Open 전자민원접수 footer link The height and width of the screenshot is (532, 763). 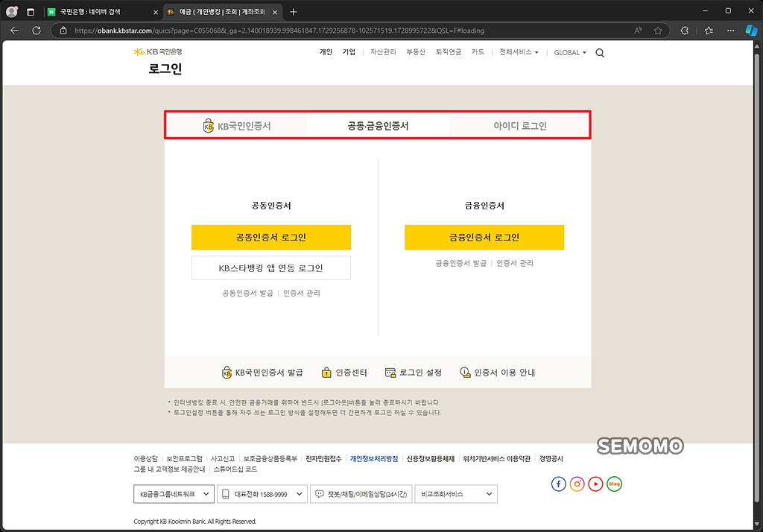click(323, 458)
